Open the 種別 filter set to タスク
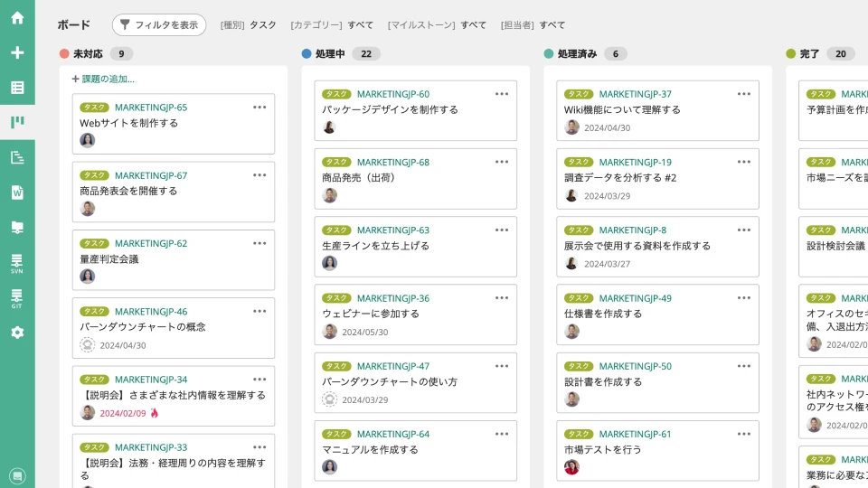The width and height of the screenshot is (868, 488). (249, 25)
